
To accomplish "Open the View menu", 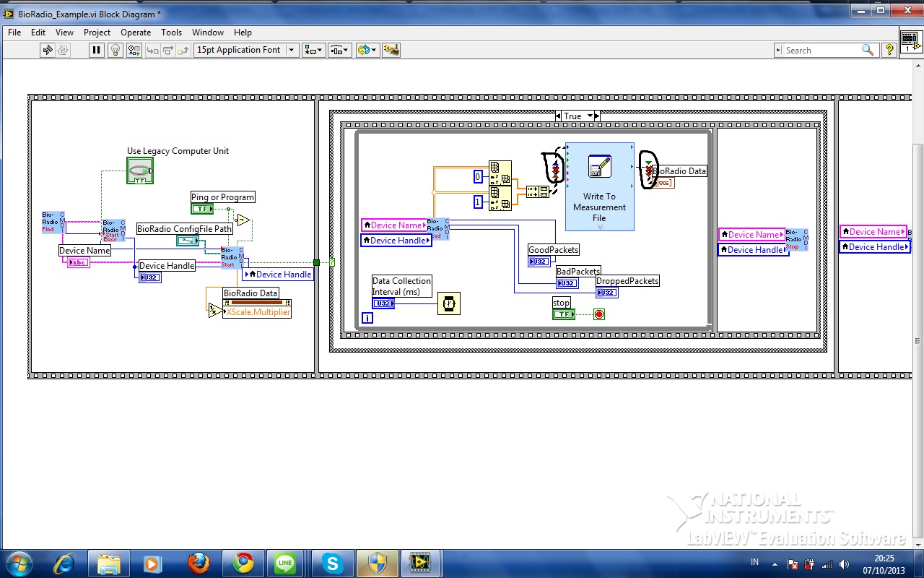I will (x=65, y=33).
